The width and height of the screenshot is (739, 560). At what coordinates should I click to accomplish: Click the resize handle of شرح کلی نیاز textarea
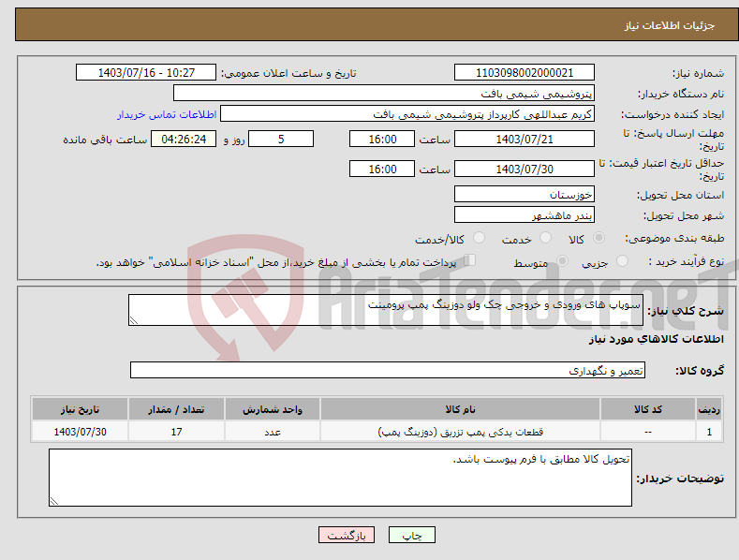(x=133, y=320)
